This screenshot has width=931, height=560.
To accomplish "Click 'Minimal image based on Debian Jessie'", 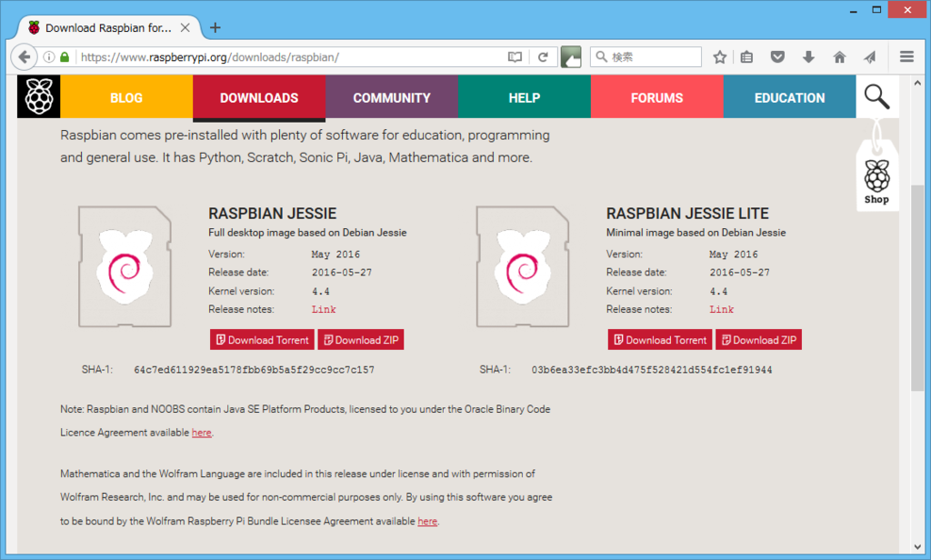I will pyautogui.click(x=696, y=233).
